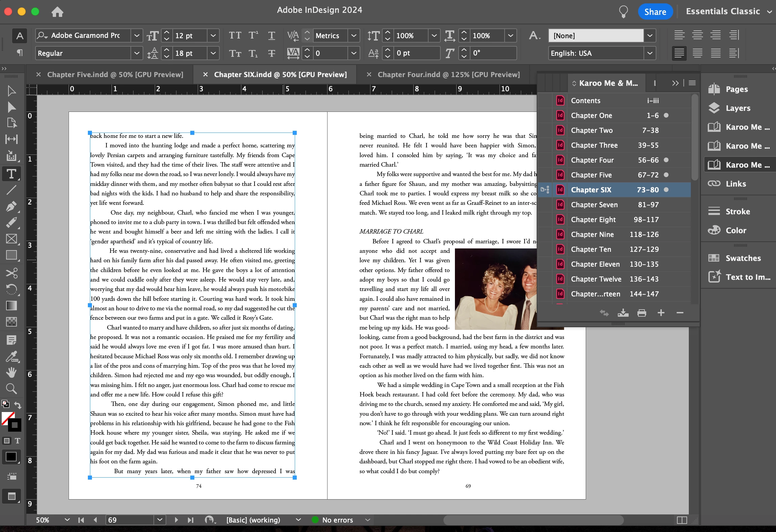Toggle All Caps formatting
Viewport: 776px width, 532px height.
pos(235,35)
